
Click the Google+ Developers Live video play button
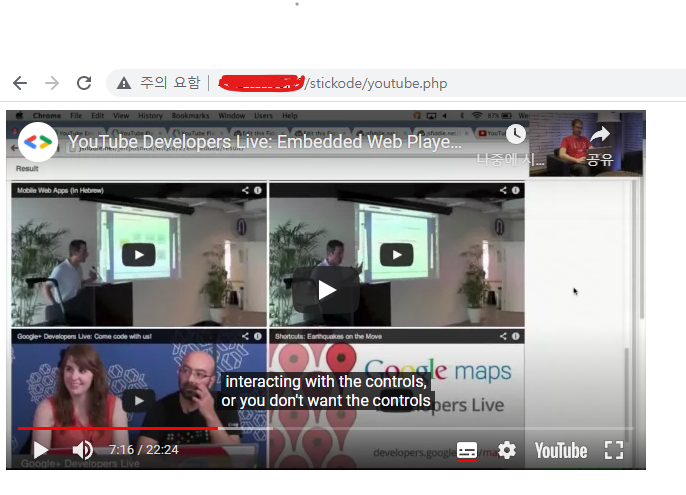[x=139, y=400]
